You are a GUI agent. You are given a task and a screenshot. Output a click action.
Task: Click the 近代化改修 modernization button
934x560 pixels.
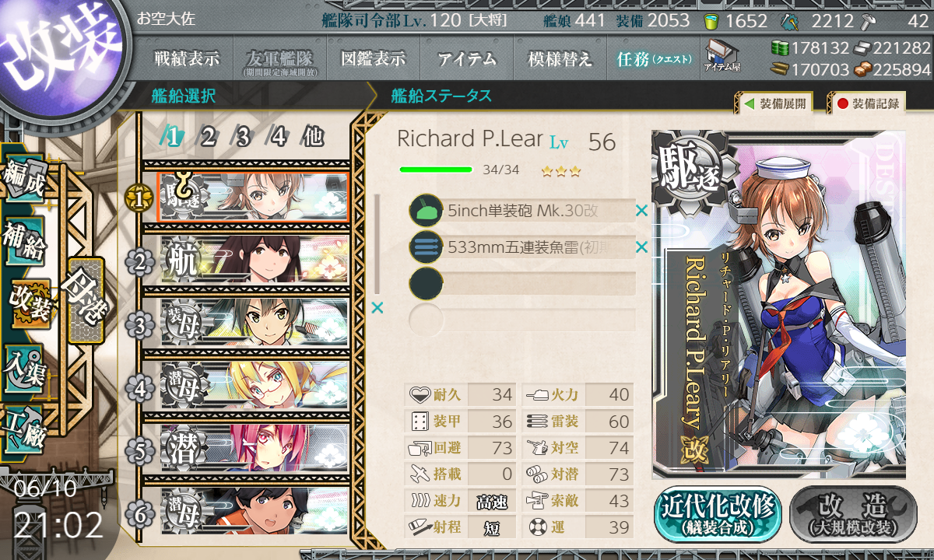point(718,514)
